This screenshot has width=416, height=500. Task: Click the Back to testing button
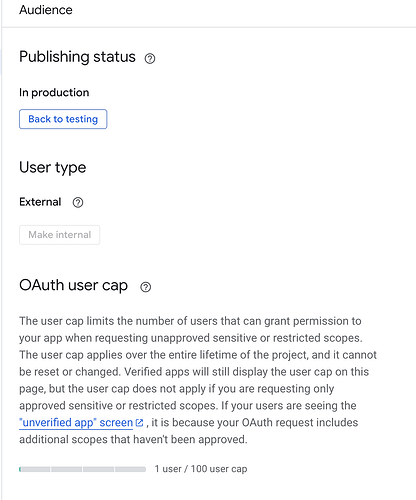tap(63, 119)
